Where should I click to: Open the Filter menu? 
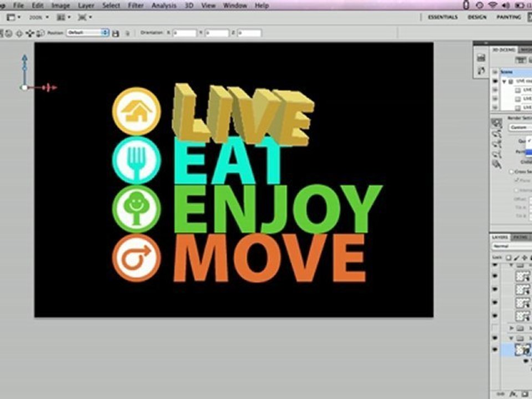pos(135,6)
